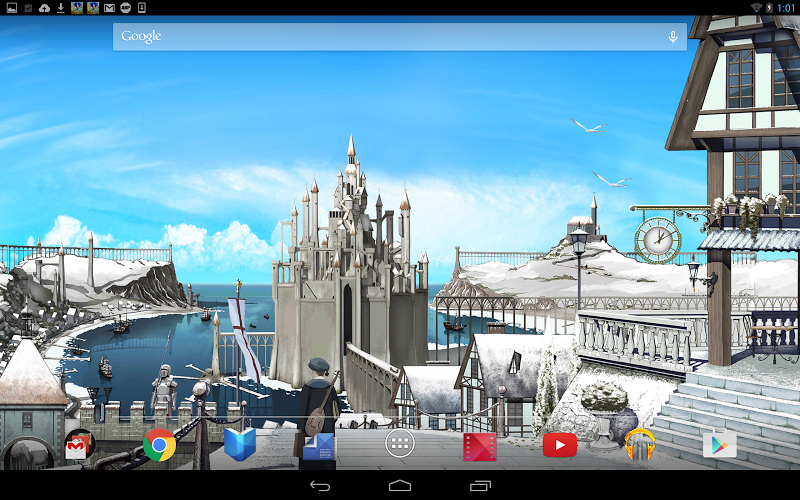Open the round stop-sign app notification
This screenshot has height=500, width=800.
click(x=126, y=8)
